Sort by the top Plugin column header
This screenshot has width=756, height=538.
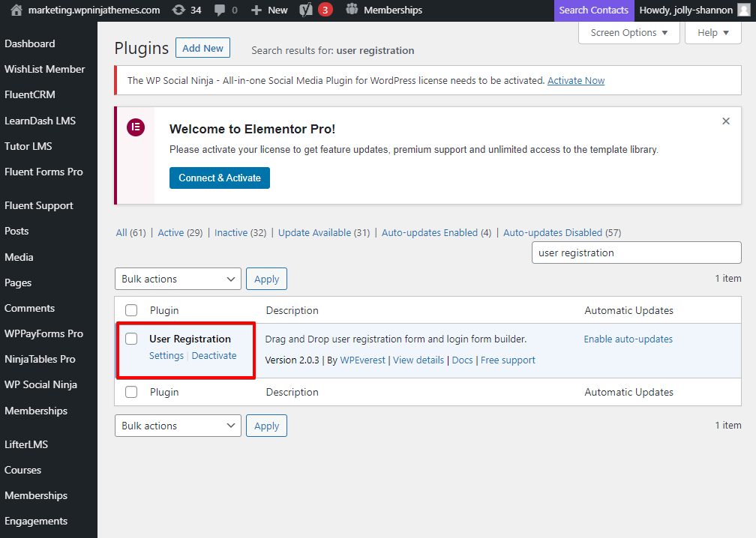164,311
